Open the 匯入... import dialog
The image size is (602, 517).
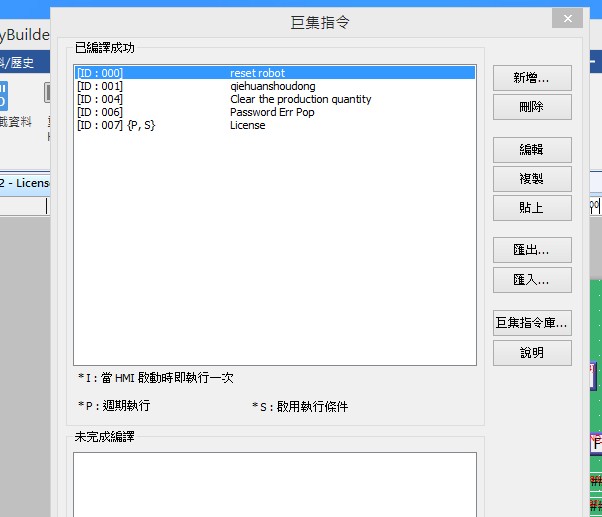pyautogui.click(x=532, y=279)
